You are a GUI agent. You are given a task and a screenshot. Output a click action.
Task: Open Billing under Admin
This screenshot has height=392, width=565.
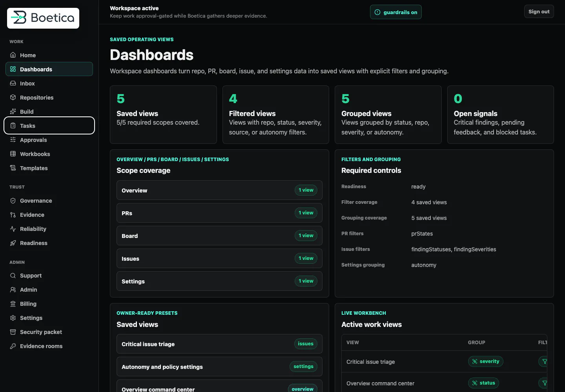tap(49, 304)
